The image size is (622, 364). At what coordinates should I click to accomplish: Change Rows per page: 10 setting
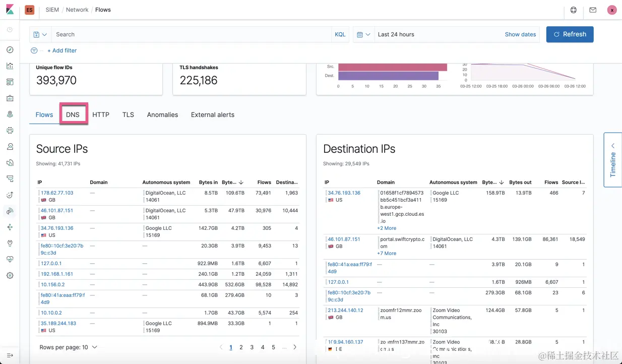coord(68,347)
